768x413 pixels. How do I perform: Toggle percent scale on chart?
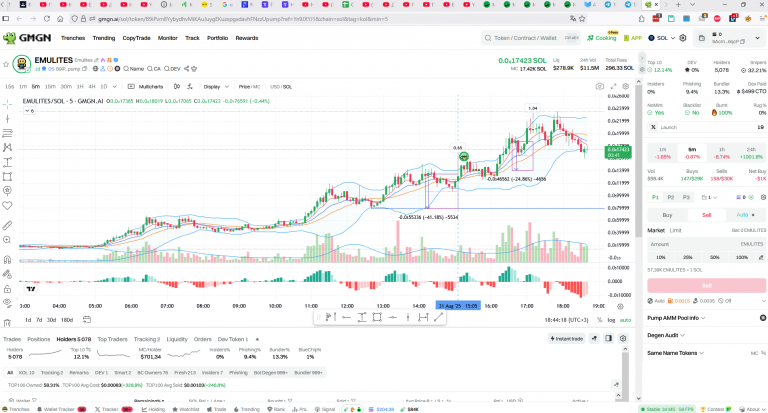click(x=600, y=320)
